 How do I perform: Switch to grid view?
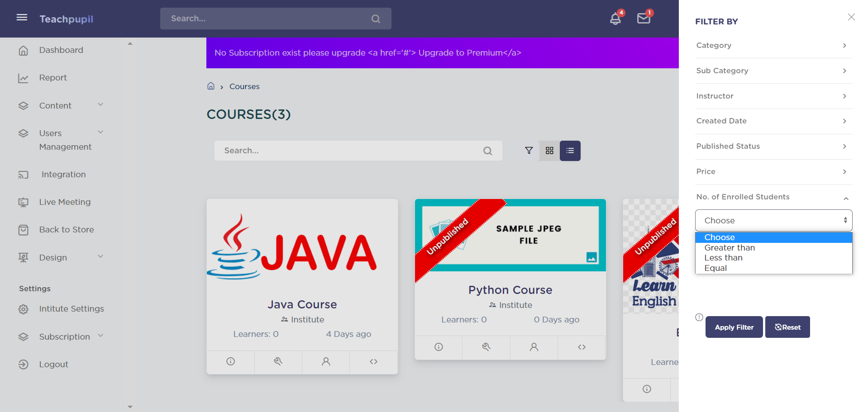click(x=549, y=151)
